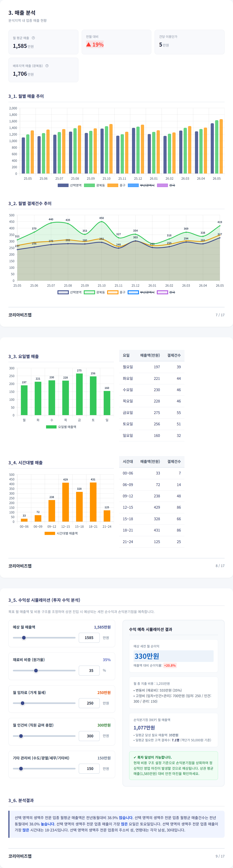
Task: Click the 09~12 row in hourly table
Action: tap(152, 496)
